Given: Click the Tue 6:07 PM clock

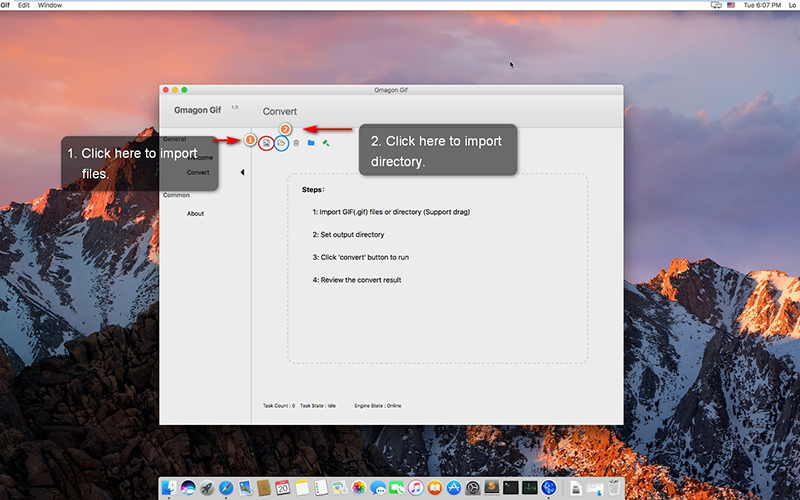Looking at the screenshot, I should 762,5.
